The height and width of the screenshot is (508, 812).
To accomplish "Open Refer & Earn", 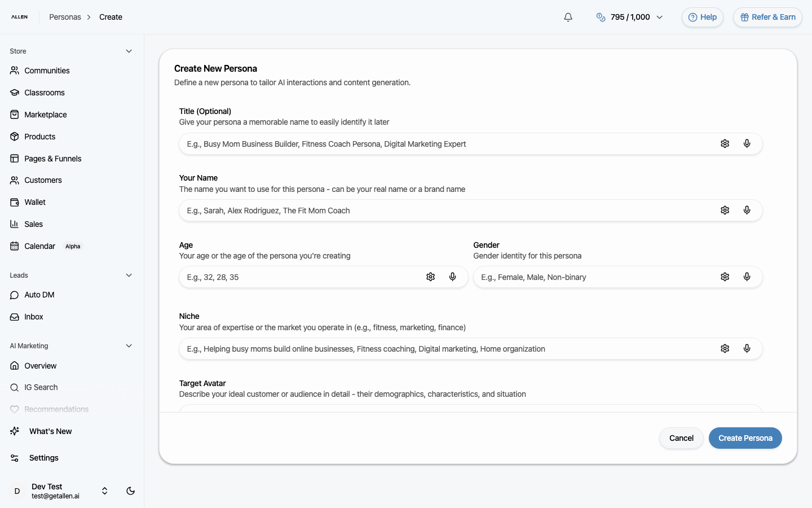I will coord(767,17).
